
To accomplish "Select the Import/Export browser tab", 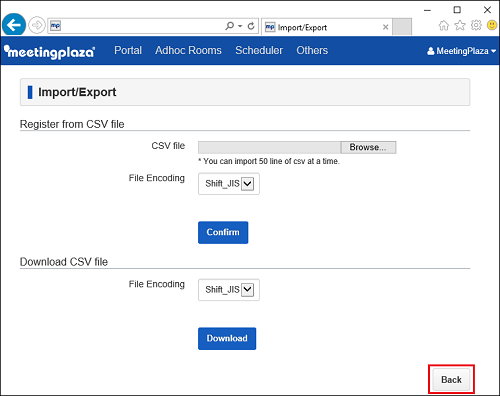I will (x=327, y=27).
